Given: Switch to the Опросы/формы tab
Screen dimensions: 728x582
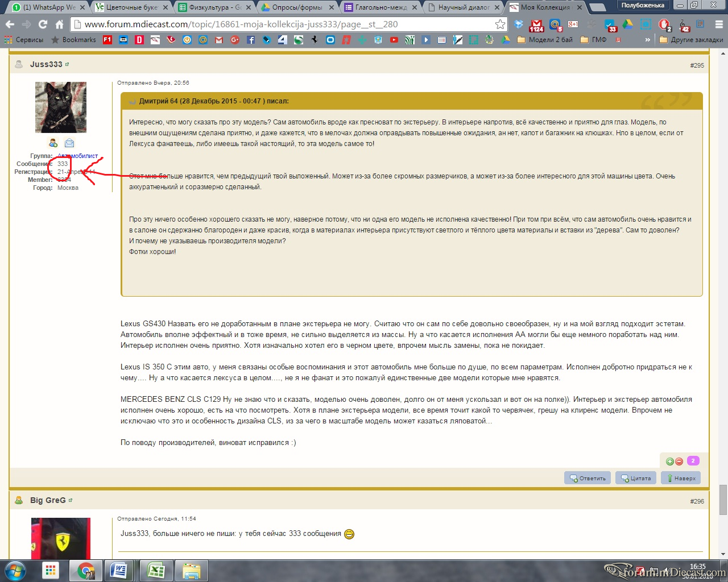Looking at the screenshot, I should 297,7.
